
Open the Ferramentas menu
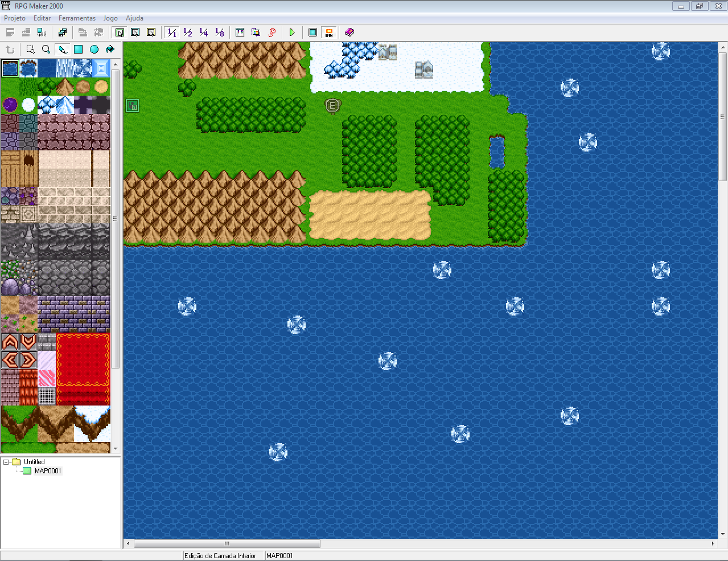point(77,18)
